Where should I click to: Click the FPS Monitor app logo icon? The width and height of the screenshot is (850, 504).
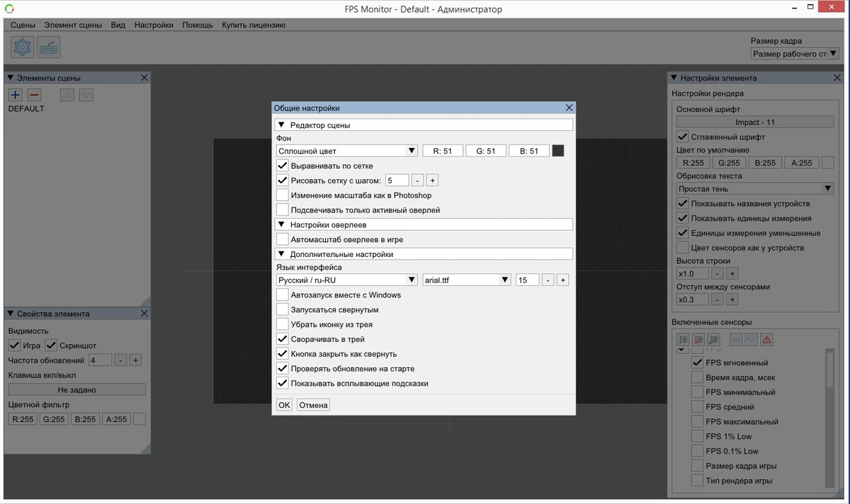[x=8, y=9]
